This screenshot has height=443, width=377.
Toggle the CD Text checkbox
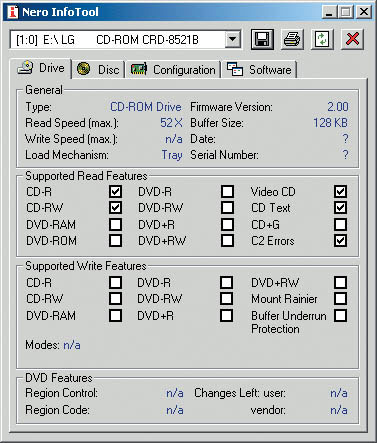click(x=340, y=208)
